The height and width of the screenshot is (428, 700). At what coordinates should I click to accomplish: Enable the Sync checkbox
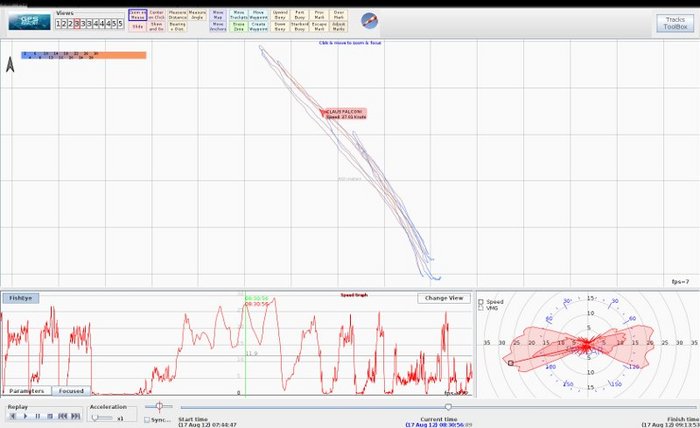(148, 420)
